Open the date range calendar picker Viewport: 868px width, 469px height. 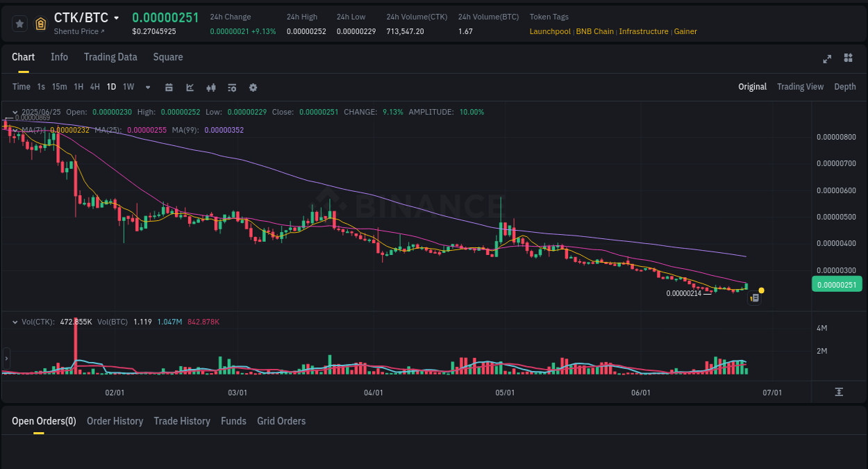coord(169,87)
